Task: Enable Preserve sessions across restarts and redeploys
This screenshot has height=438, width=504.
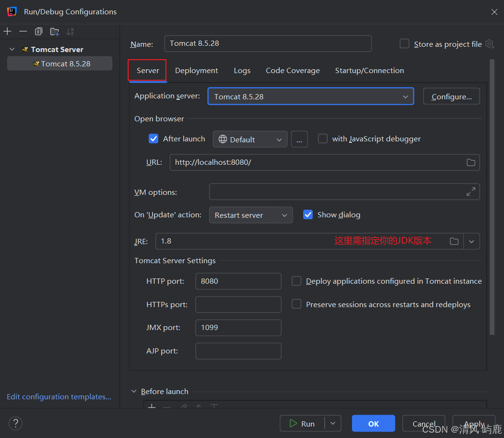Action: pyautogui.click(x=296, y=304)
